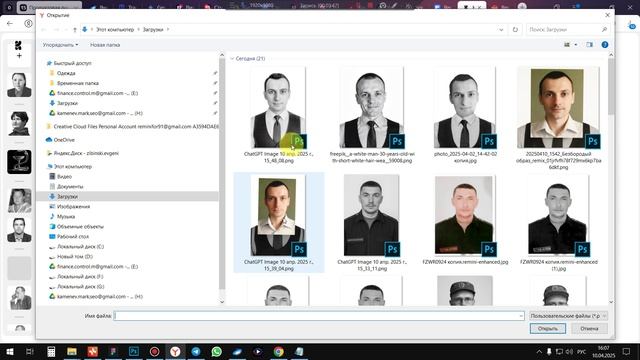640x360 pixels.
Task: Click the file list vertical scrollbar
Action: click(611, 179)
